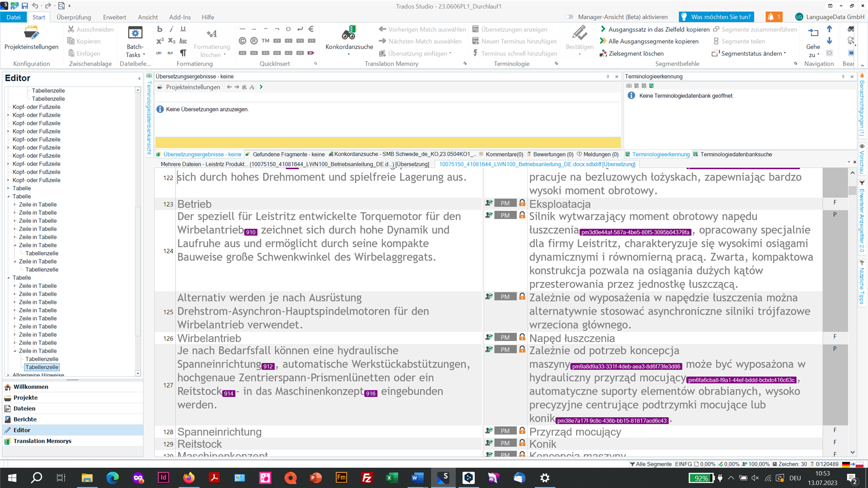Screen dimensions: 868x488
Task: Insert the registered symbol via QuickInsert
Action: pos(254,41)
